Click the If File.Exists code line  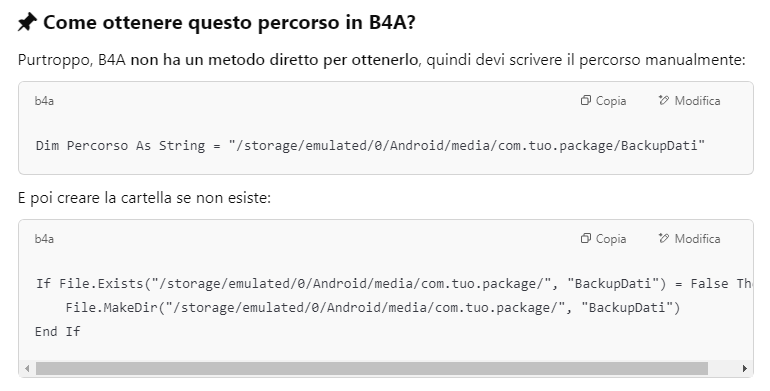click(x=394, y=283)
